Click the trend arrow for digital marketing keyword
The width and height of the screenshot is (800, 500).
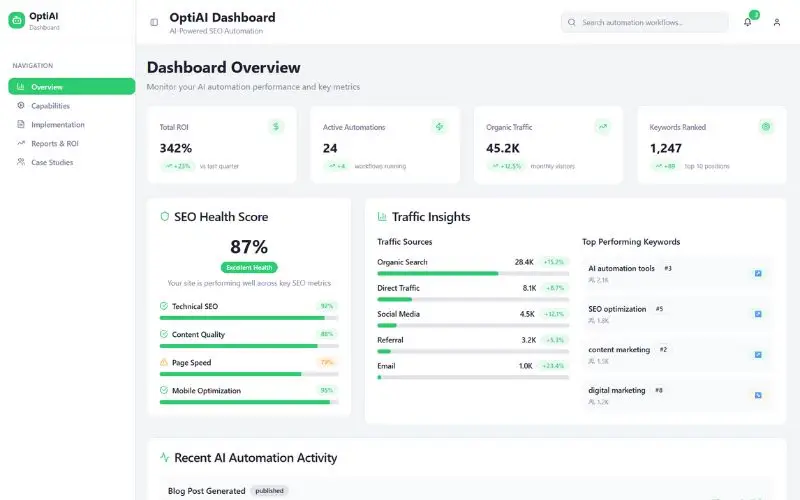click(x=758, y=395)
